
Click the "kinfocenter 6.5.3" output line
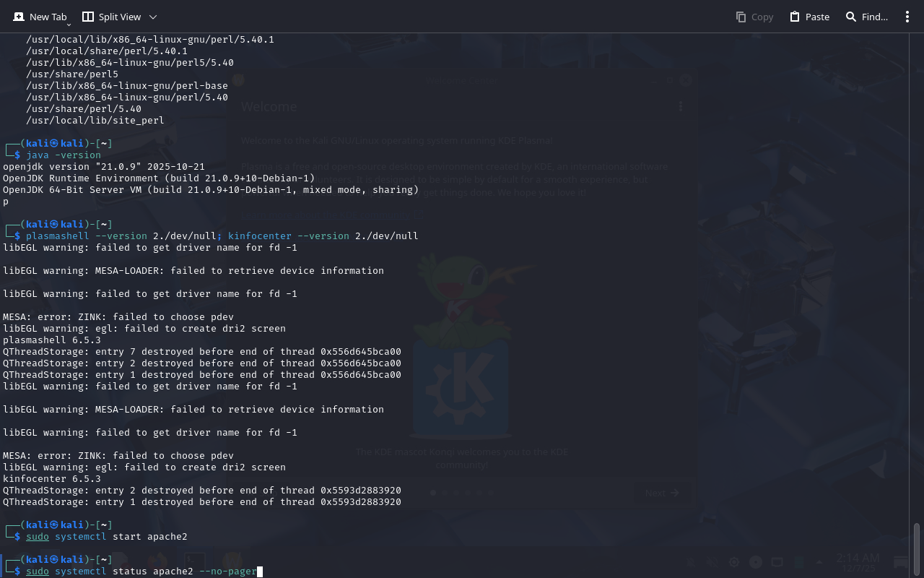[52, 479]
